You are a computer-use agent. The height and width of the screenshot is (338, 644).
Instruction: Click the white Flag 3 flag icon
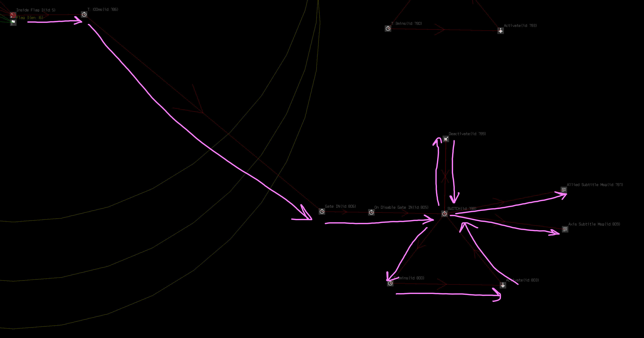(13, 22)
